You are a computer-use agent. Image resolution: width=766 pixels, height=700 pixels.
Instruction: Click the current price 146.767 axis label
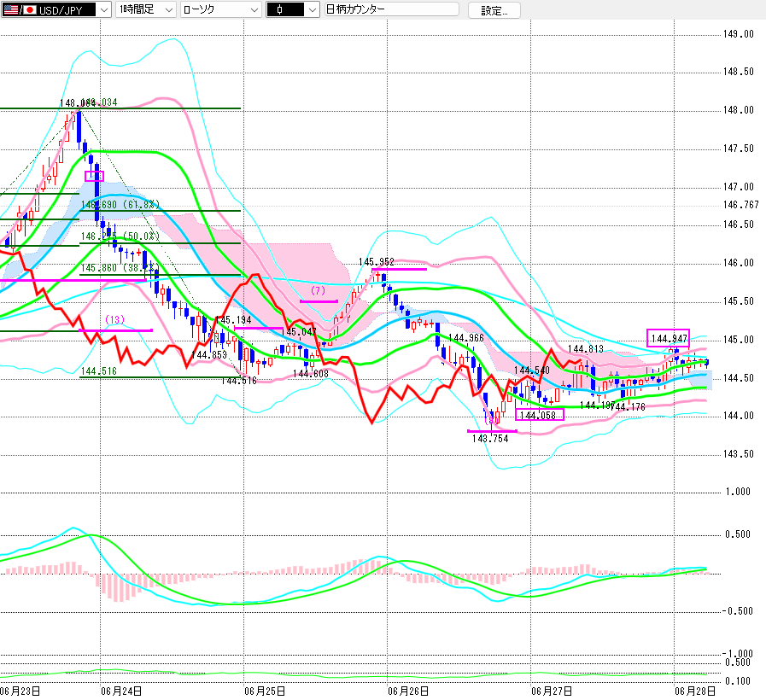[x=741, y=205]
